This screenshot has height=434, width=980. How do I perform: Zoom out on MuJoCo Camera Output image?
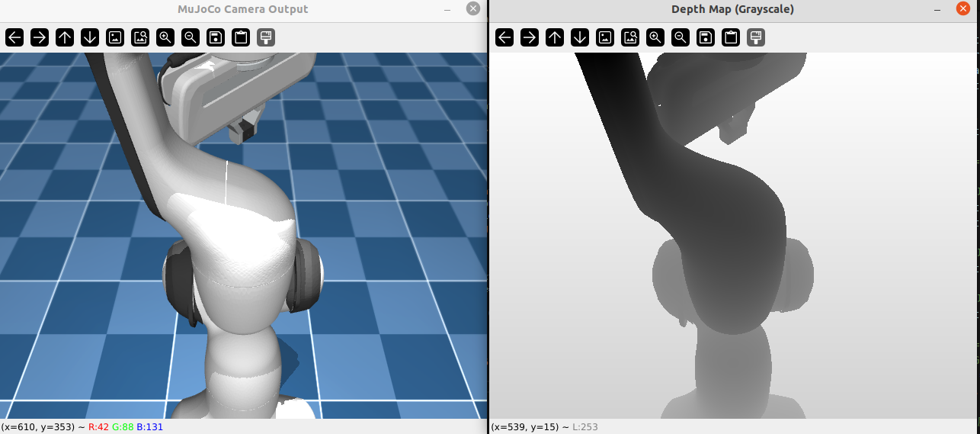191,37
